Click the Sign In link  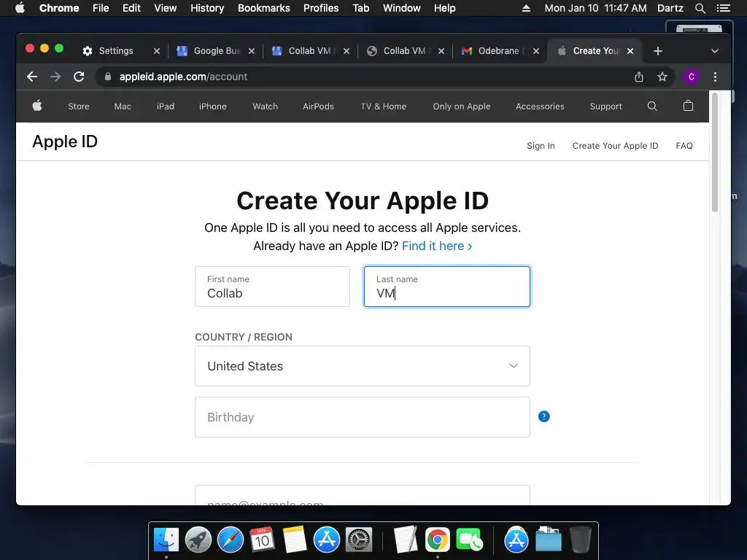541,146
